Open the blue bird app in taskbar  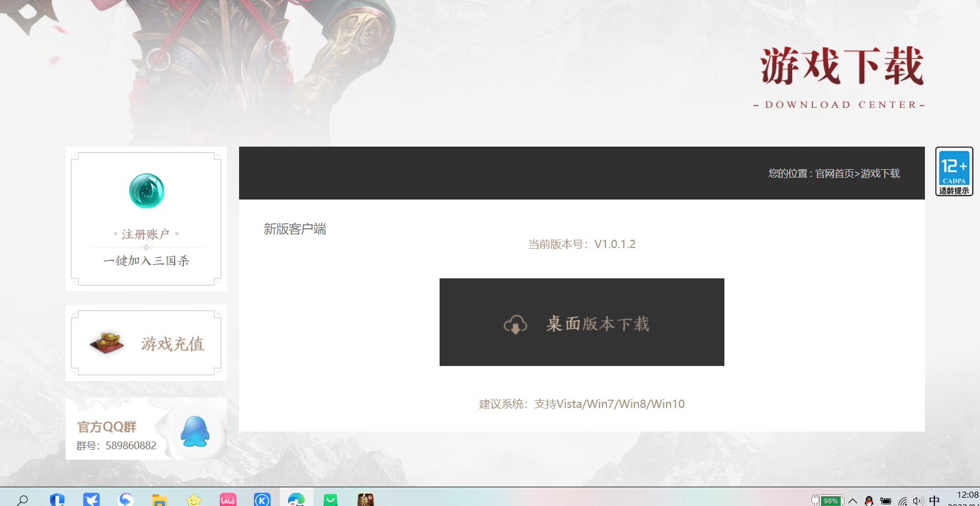pos(91,500)
